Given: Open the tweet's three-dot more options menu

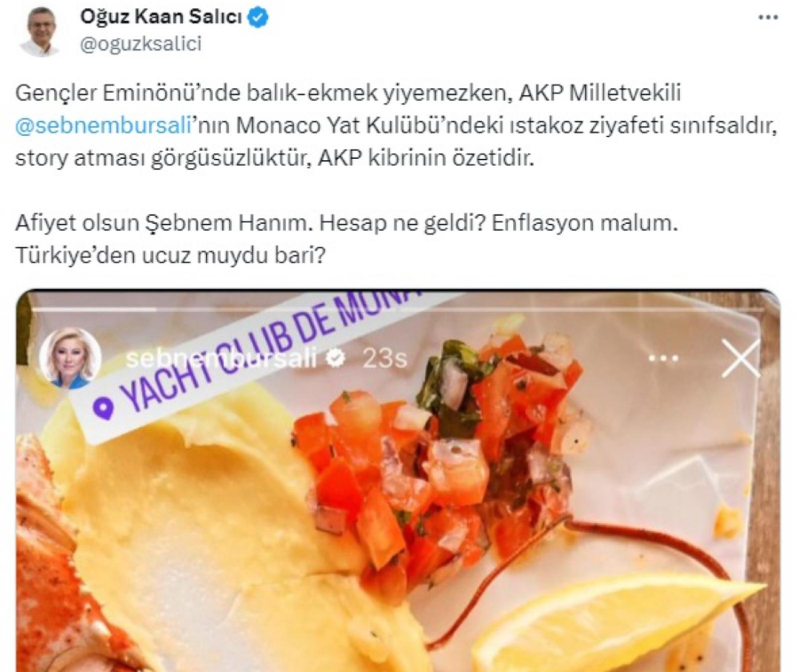Looking at the screenshot, I should (768, 17).
